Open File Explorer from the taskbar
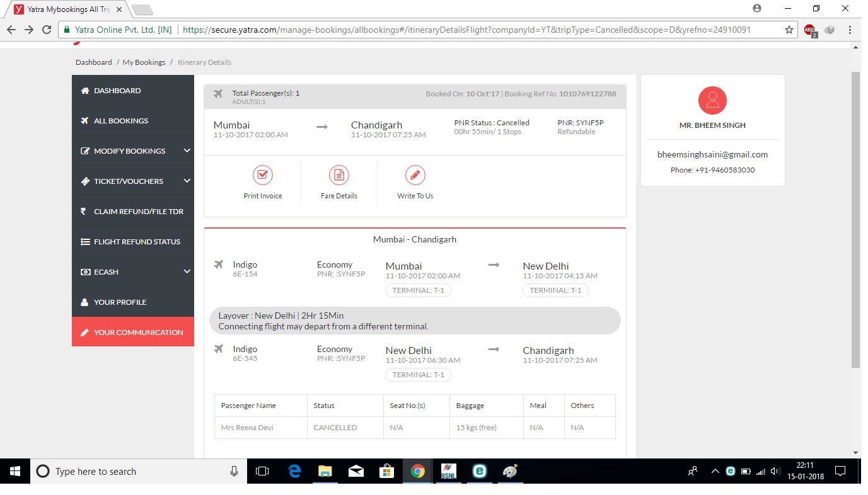The image size is (868, 495). pyautogui.click(x=325, y=471)
